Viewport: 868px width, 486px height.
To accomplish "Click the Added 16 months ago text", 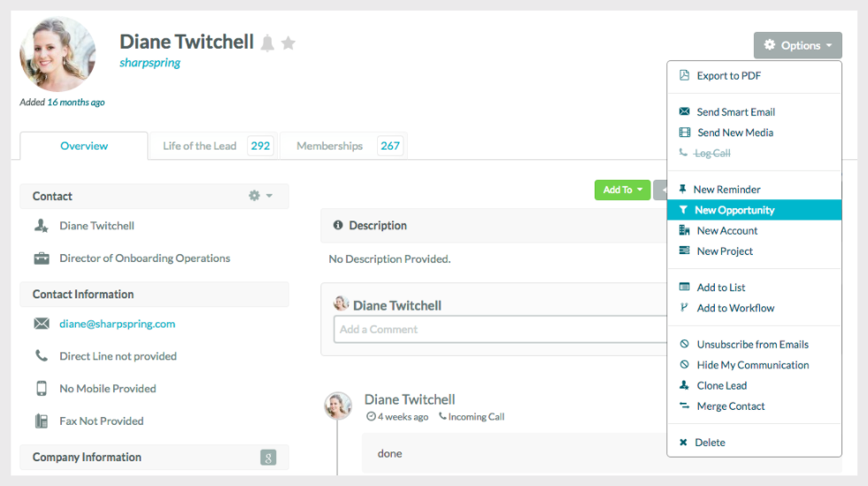I will tap(62, 103).
